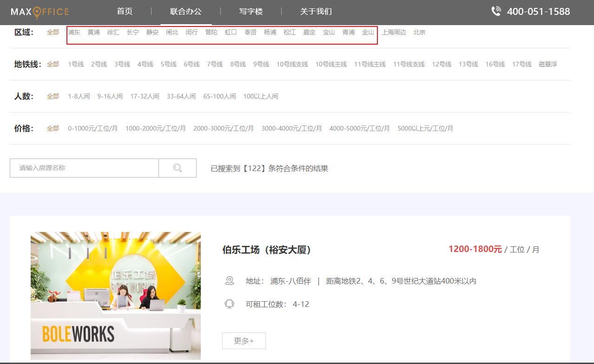Filter by 金山 district
This screenshot has height=364, width=594.
click(368, 32)
